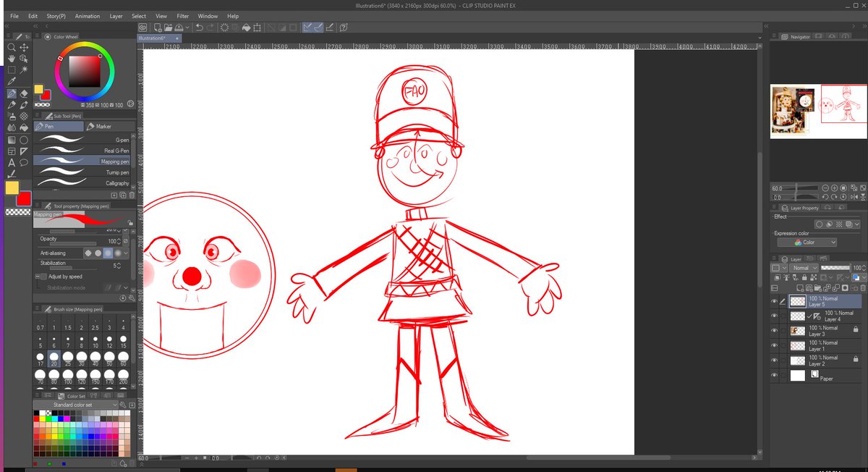Select the Fill bucket tool
This screenshot has width=868, height=472.
[x=24, y=128]
